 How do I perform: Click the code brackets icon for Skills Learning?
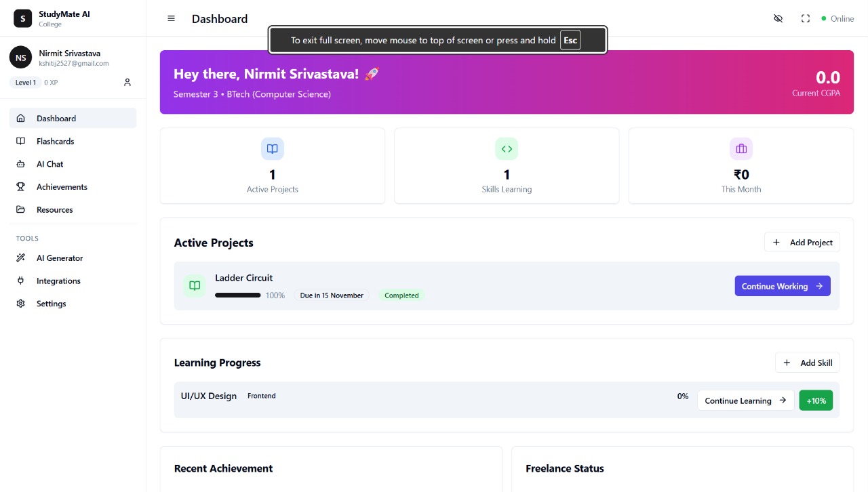(507, 148)
